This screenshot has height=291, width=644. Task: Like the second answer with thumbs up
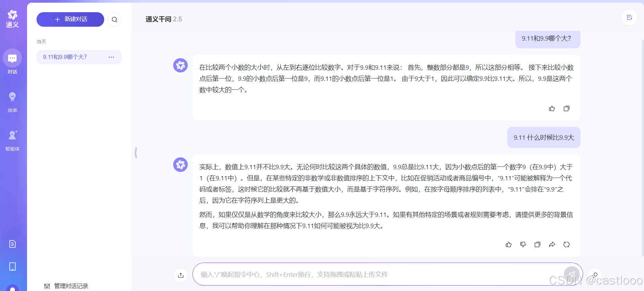coord(509,245)
